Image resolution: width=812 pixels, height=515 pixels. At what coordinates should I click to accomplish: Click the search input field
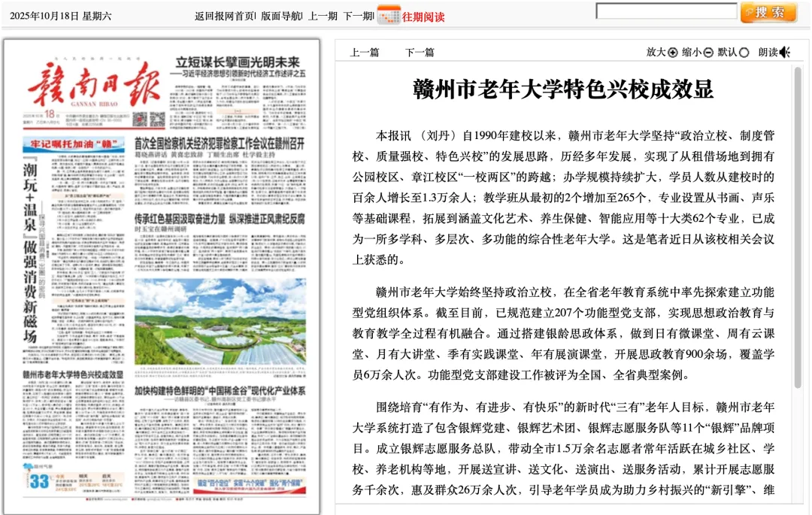666,11
